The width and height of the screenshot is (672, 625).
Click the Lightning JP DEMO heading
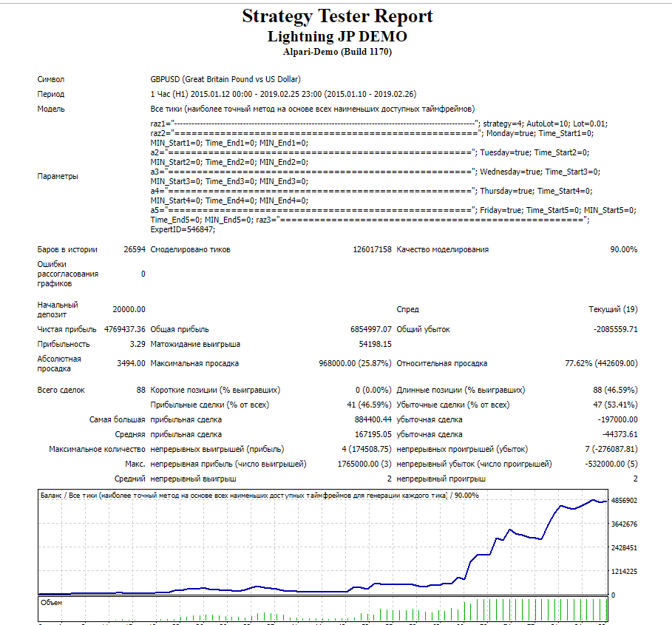coord(337,36)
